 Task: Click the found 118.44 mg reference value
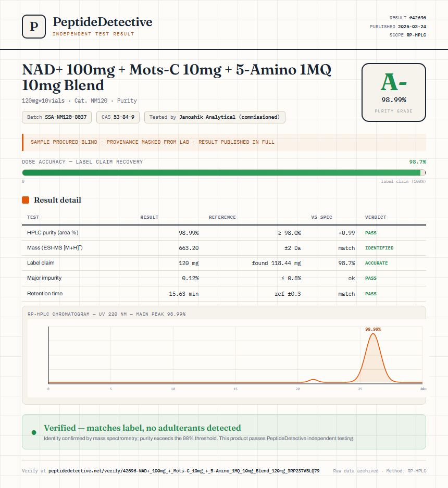(276, 264)
